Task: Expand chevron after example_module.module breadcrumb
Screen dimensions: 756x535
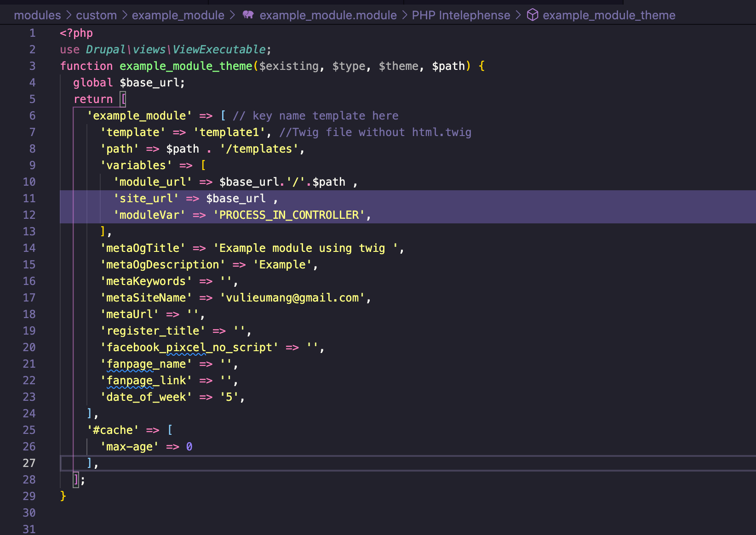Action: tap(405, 15)
